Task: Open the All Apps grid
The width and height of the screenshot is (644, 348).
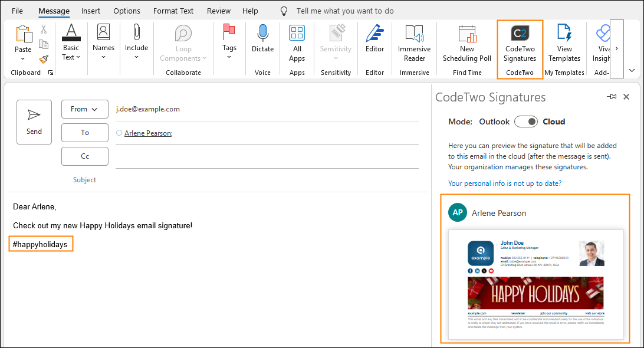Action: point(297,43)
